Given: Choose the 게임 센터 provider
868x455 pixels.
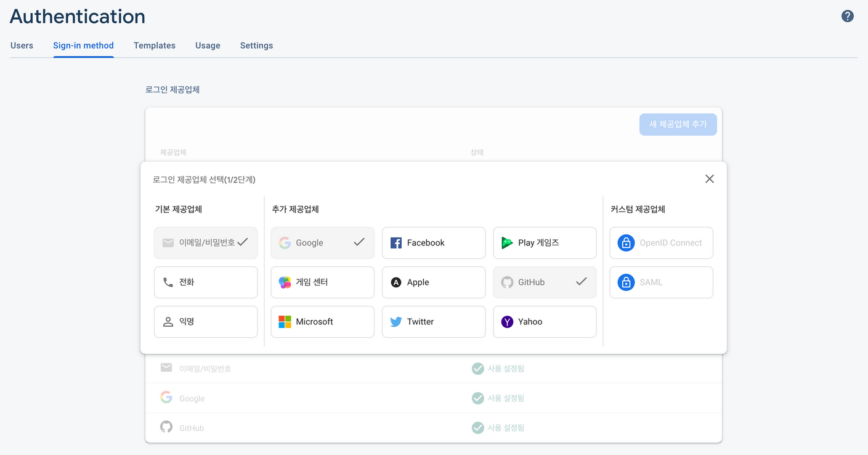Looking at the screenshot, I should coord(323,282).
